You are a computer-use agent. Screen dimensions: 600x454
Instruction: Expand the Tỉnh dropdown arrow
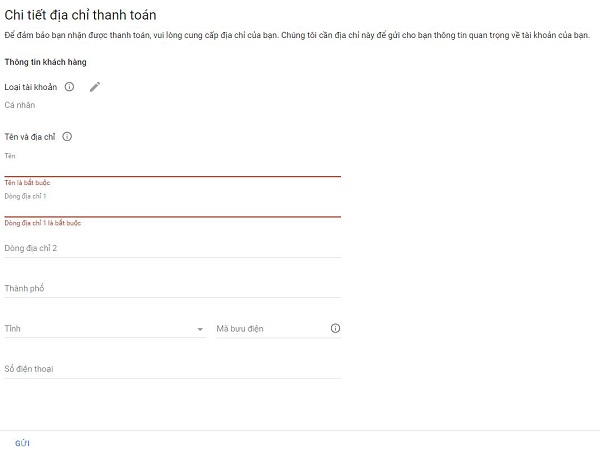200,329
